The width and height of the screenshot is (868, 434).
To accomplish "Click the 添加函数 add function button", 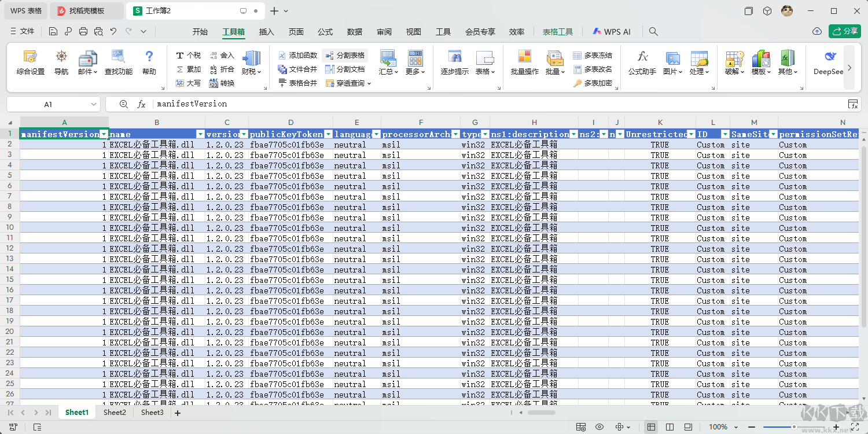I will (297, 55).
